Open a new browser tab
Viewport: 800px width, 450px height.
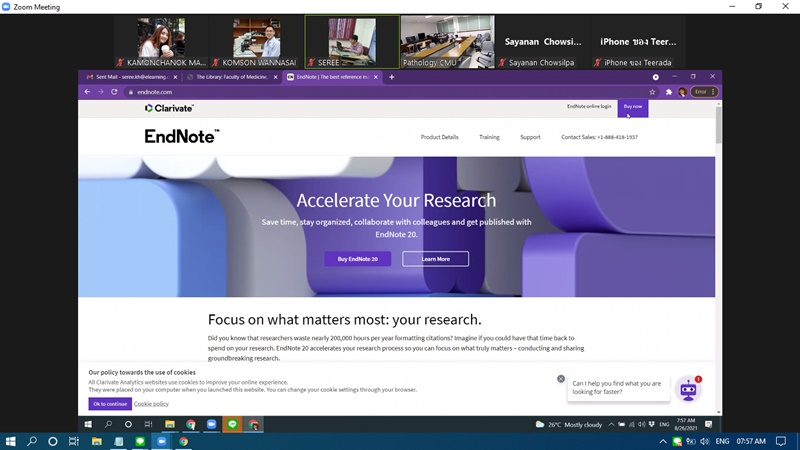tap(392, 77)
